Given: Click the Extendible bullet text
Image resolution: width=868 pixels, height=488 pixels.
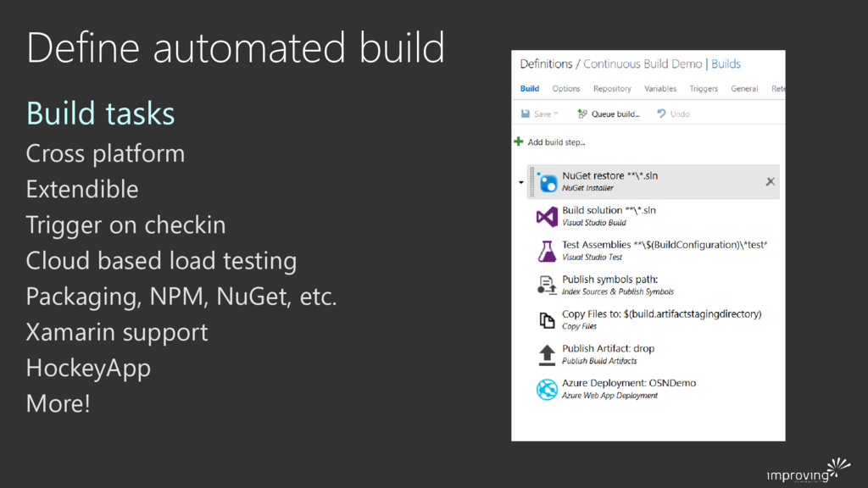Looking at the screenshot, I should point(82,189).
